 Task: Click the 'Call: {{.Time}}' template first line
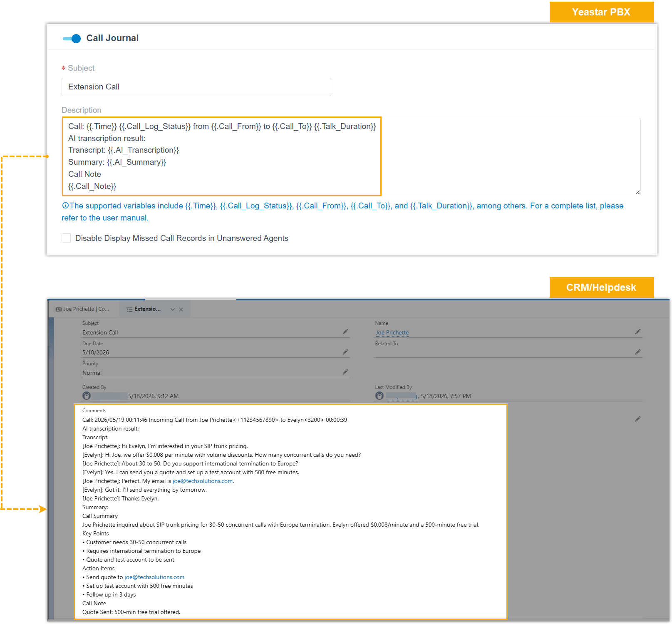[x=222, y=126]
